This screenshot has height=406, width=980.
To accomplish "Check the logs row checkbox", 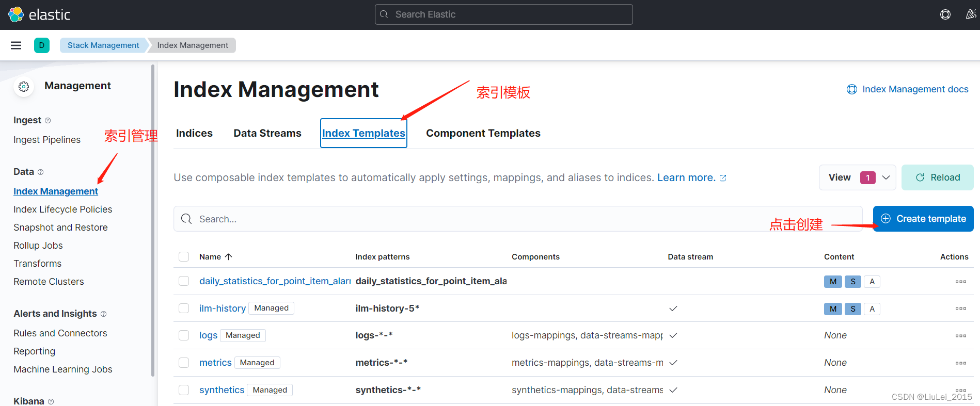I will [x=184, y=335].
